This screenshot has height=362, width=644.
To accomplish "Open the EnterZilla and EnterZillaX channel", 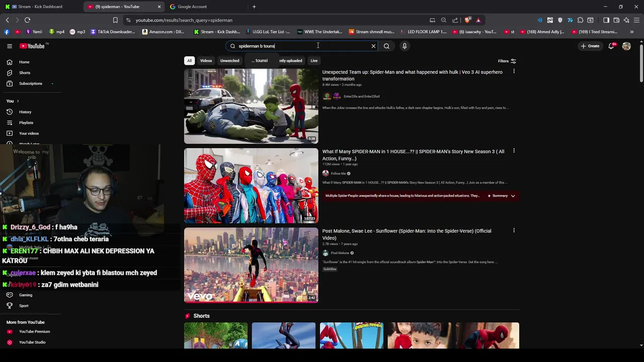I will [361, 97].
